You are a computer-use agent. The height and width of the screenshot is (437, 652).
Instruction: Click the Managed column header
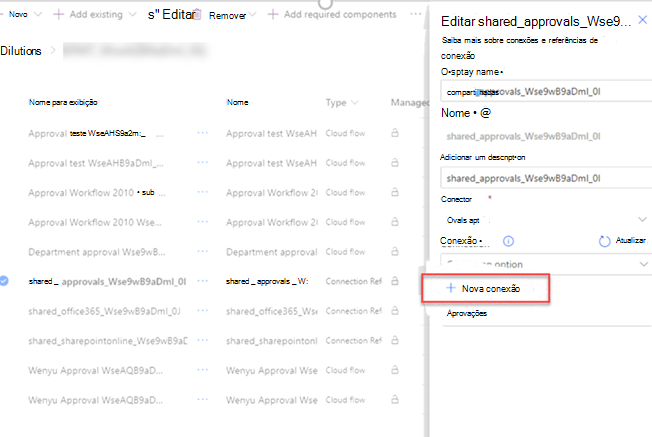[408, 102]
